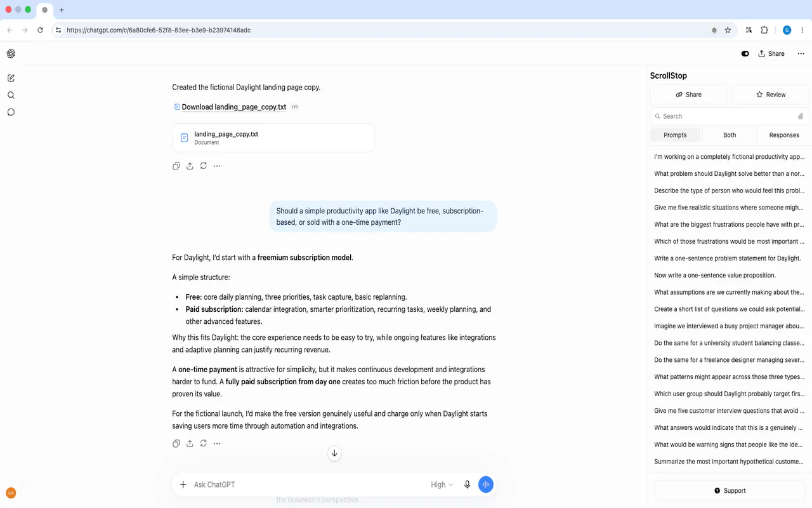Toggle the black switch next to Share
This screenshot has height=508, width=812.
(x=745, y=54)
